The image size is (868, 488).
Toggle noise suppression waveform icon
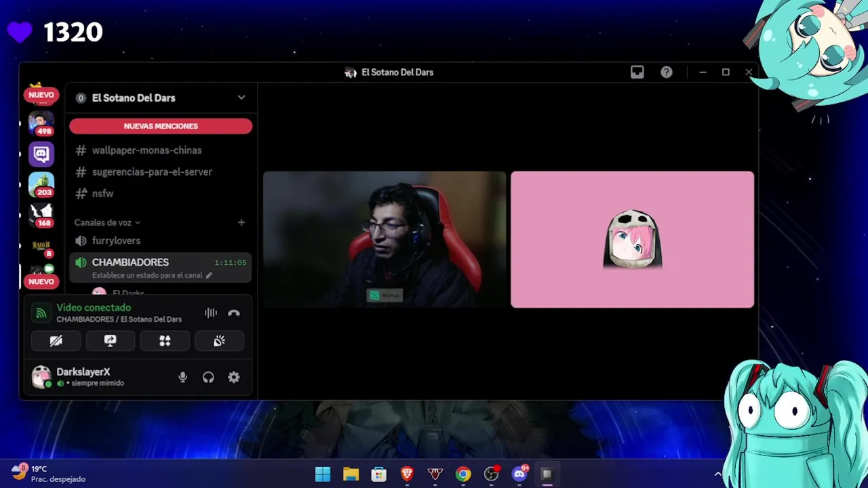(211, 313)
